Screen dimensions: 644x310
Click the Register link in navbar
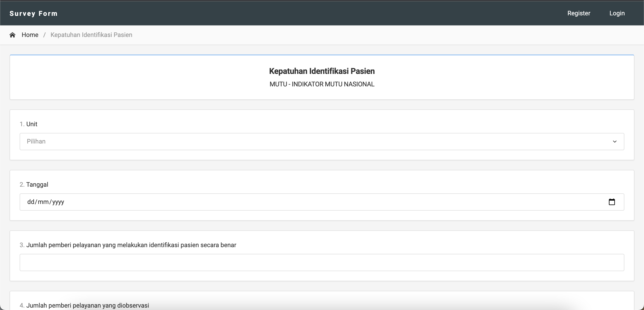[579, 13]
